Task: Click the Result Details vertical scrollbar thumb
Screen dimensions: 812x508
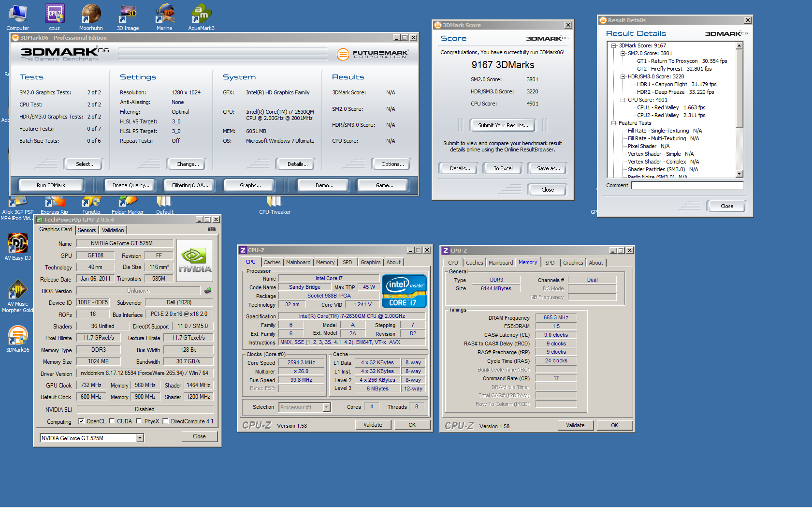Action: point(739,88)
